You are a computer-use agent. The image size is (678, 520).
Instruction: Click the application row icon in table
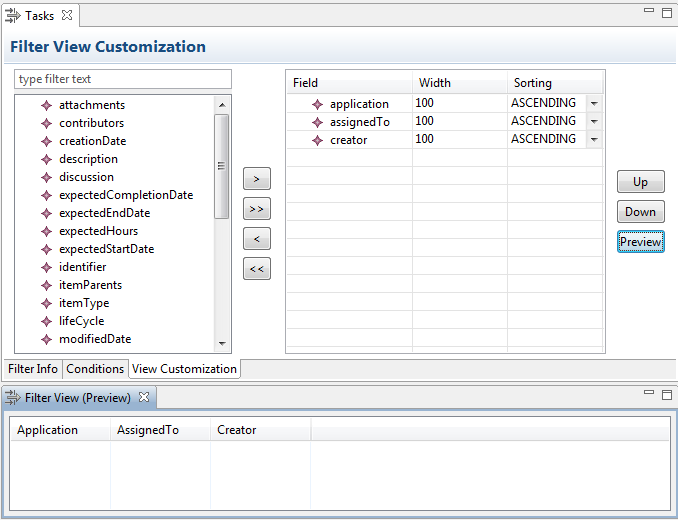317,104
